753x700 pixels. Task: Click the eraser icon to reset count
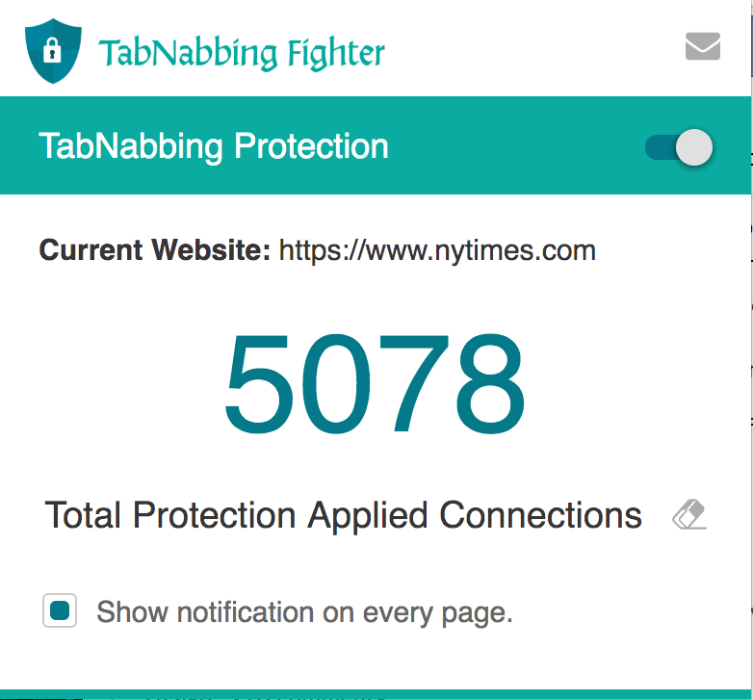coord(689,516)
